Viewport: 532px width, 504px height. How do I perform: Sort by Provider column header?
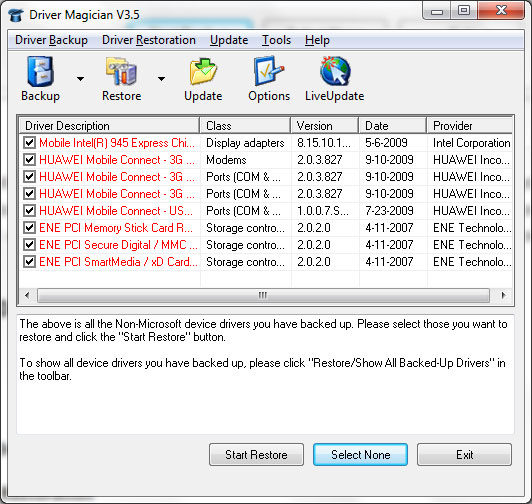click(x=470, y=126)
